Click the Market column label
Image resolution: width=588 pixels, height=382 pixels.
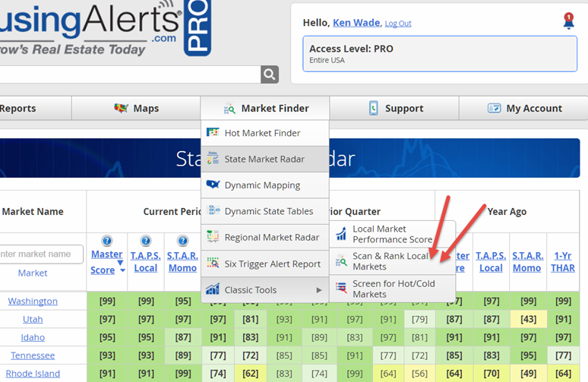coord(33,273)
